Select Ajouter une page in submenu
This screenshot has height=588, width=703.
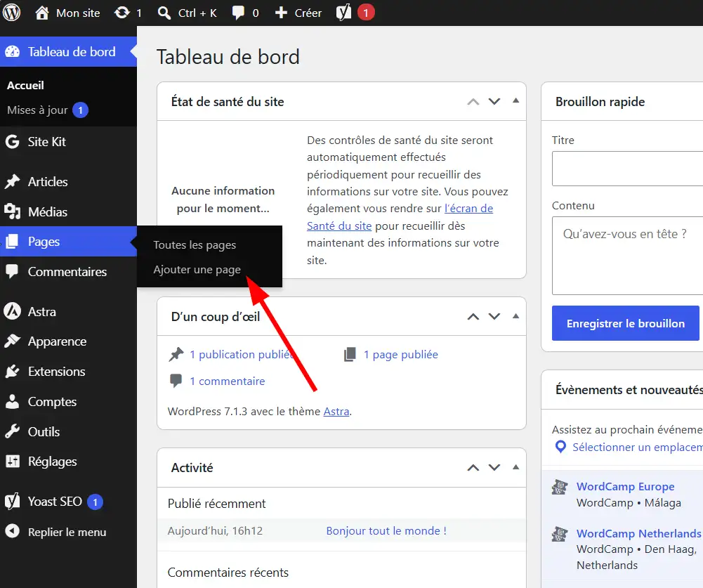(x=197, y=270)
